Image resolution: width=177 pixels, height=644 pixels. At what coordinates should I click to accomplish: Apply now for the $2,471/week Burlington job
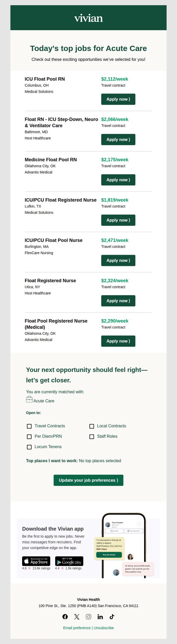pyautogui.click(x=118, y=261)
